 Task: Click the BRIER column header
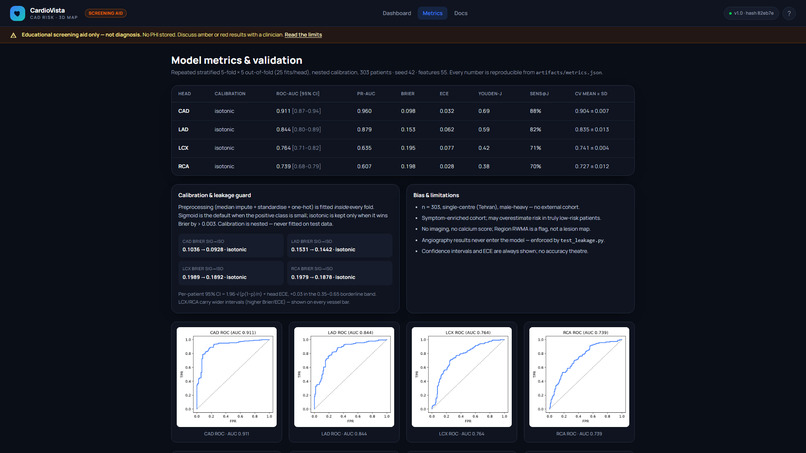[408, 94]
